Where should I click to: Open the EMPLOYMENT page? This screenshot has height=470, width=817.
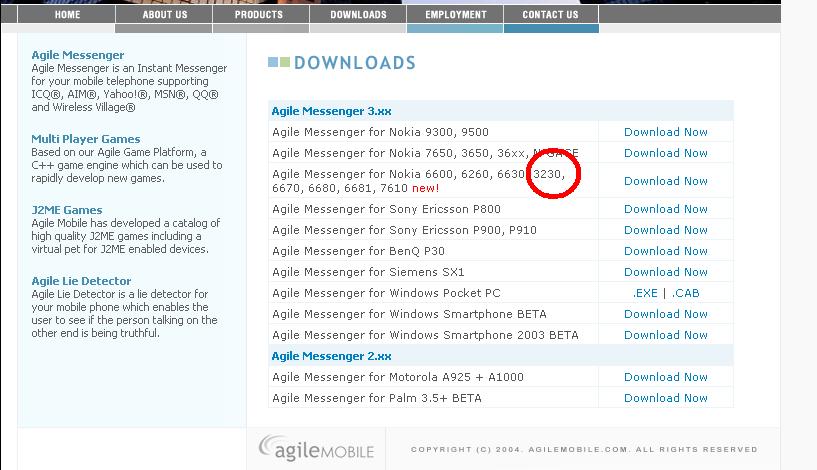point(455,15)
